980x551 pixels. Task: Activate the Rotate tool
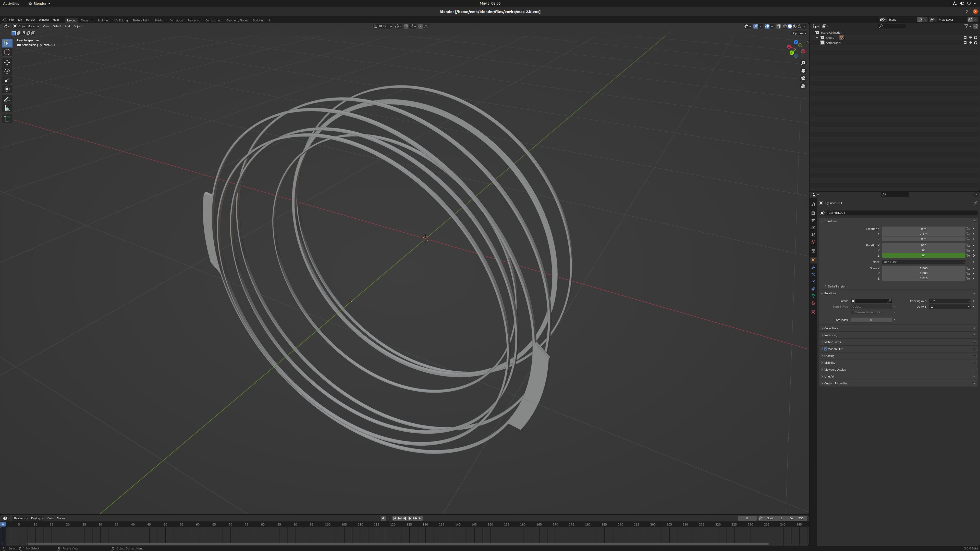[x=7, y=71]
